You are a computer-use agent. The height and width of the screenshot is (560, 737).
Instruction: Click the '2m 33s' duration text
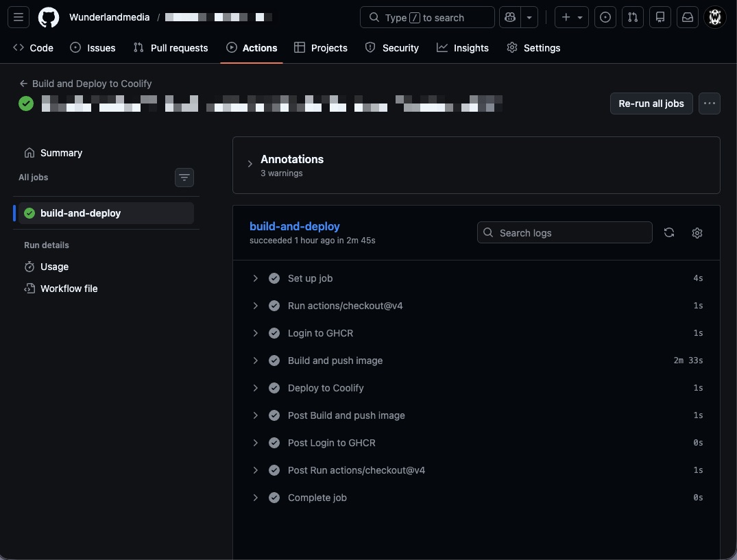coord(688,361)
